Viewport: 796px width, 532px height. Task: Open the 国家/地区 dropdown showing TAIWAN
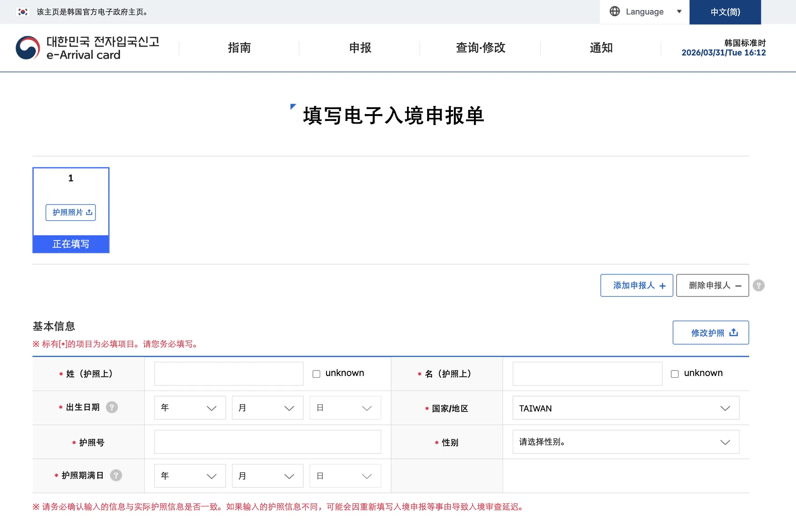pos(625,408)
